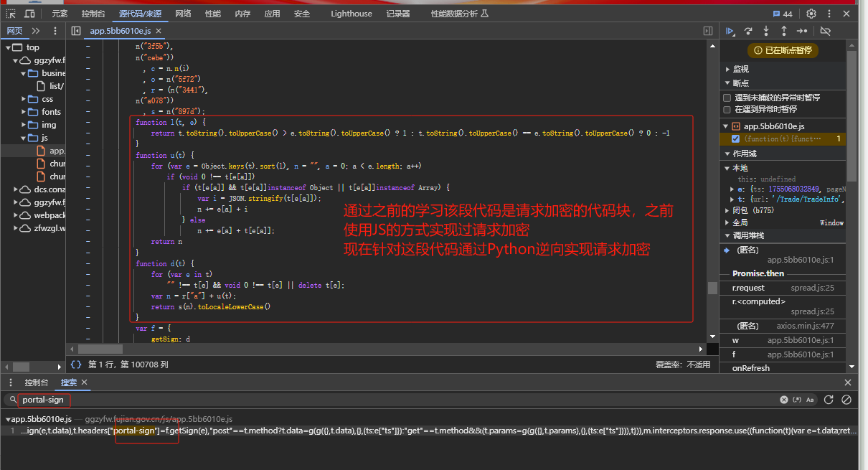This screenshot has width=868, height=470.
Task: Step over next function call
Action: point(748,31)
